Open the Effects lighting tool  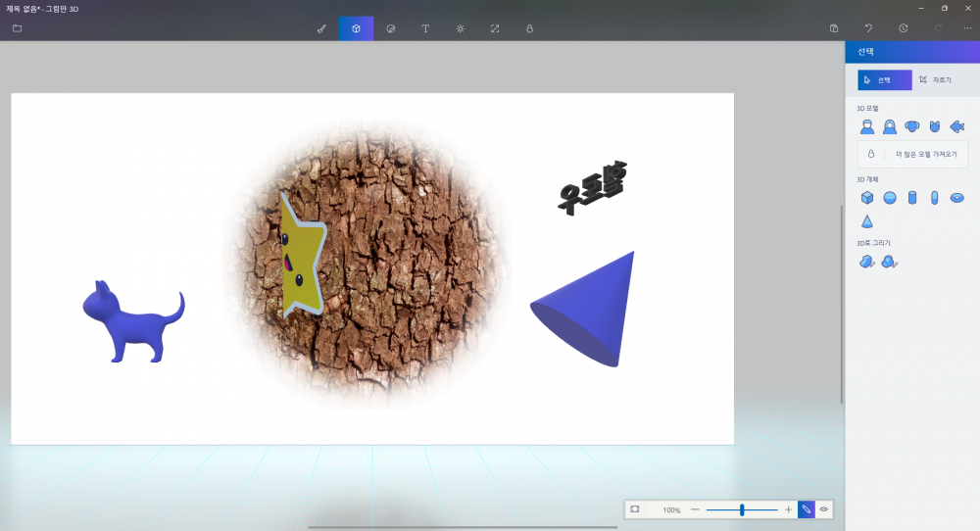(460, 28)
